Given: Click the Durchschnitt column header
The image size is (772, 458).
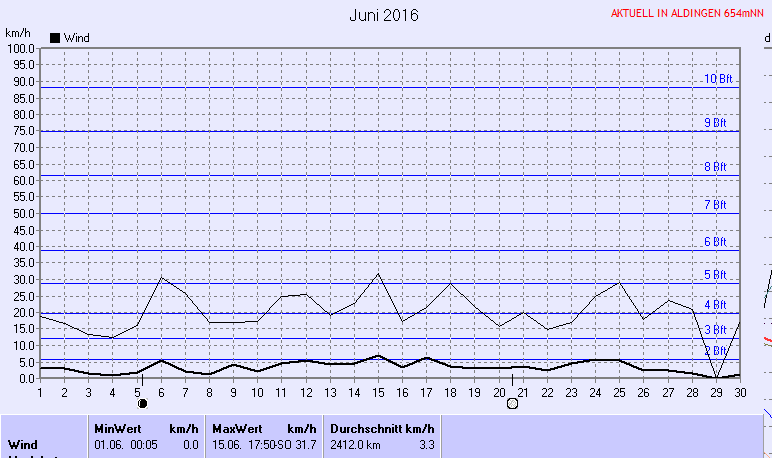Looking at the screenshot, I should pyautogui.click(x=370, y=427).
